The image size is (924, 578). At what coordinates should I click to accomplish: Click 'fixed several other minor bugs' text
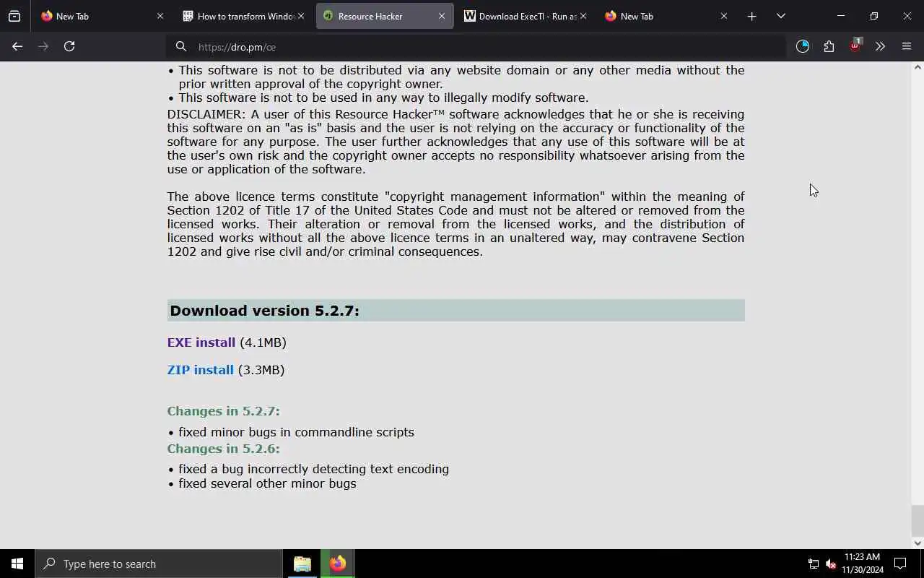click(268, 483)
